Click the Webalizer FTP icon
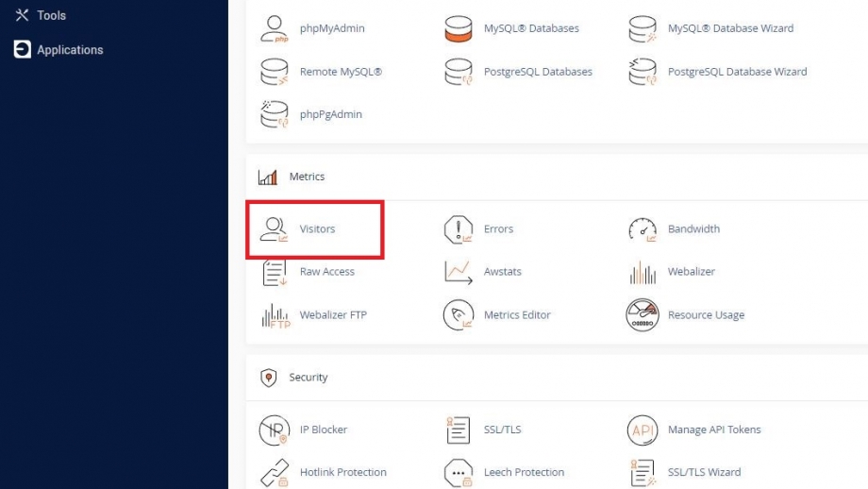Image resolution: width=868 pixels, height=489 pixels. 275,315
